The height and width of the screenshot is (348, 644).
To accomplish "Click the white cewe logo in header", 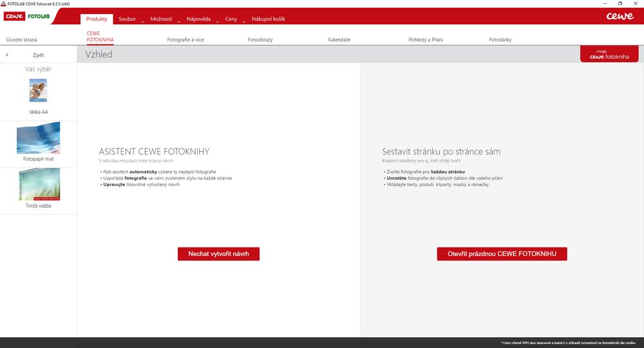I will [x=620, y=17].
